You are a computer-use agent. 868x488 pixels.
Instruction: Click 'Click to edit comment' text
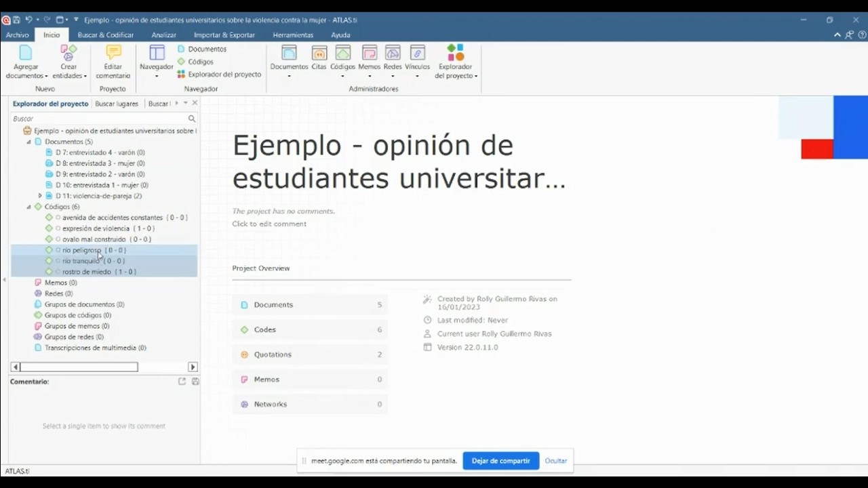pyautogui.click(x=269, y=224)
